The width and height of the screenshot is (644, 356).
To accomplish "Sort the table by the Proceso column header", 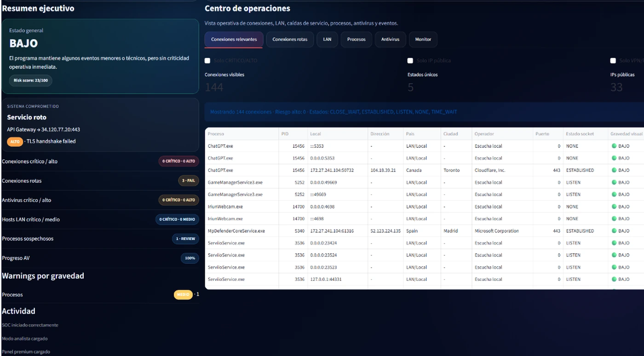I will (x=216, y=134).
